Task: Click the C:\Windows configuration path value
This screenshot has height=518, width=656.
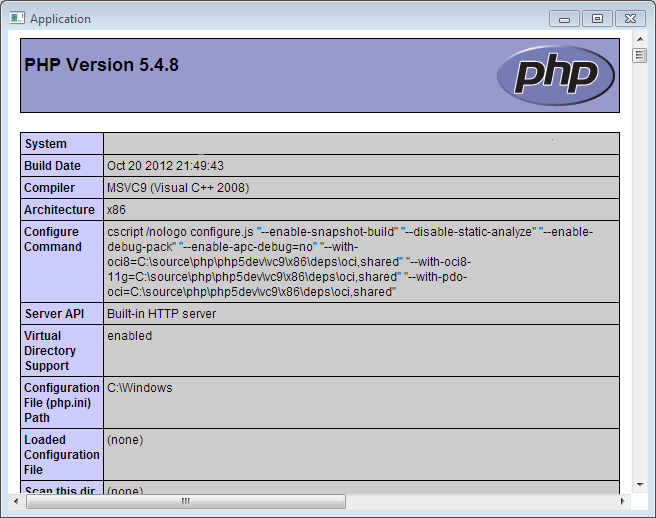Action: [x=140, y=388]
